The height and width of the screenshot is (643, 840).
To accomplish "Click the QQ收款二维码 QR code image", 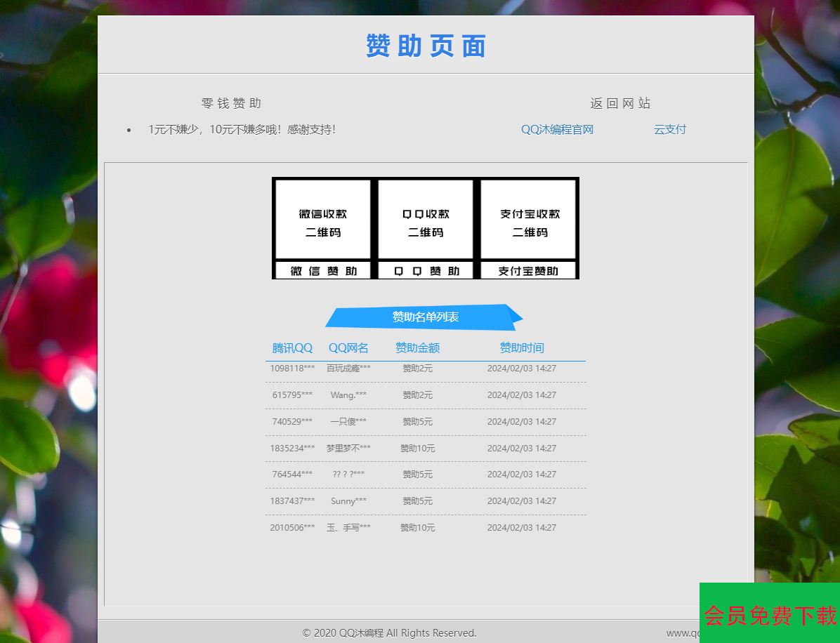I will coord(425,218).
